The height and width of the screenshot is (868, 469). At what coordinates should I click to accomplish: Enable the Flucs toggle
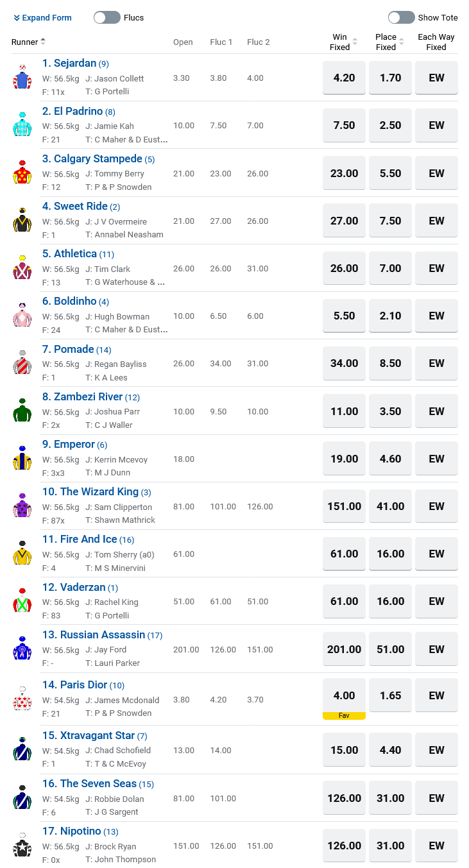click(x=107, y=17)
